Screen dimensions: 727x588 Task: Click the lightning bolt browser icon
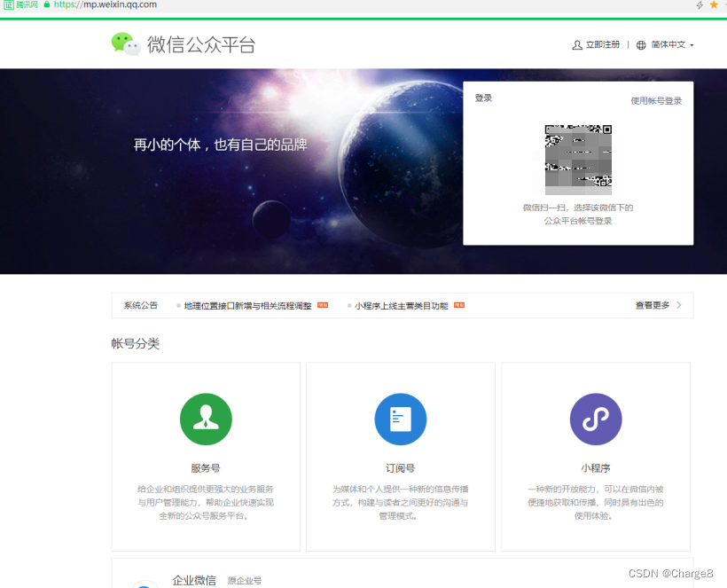[700, 5]
